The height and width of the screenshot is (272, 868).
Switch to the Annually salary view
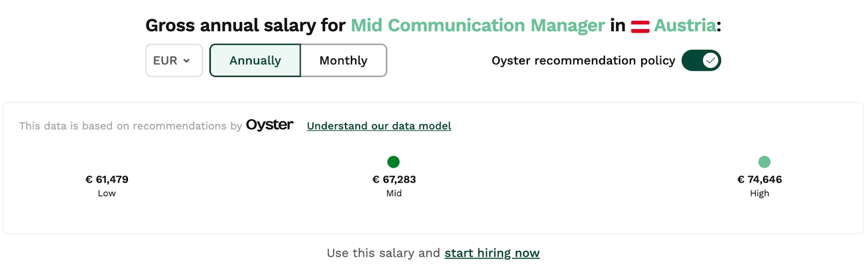(x=255, y=61)
